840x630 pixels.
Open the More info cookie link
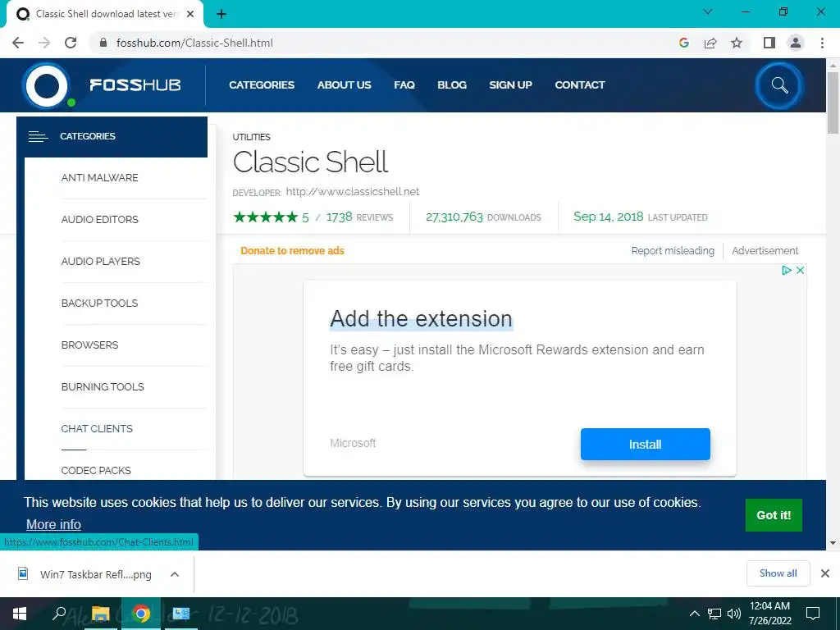tap(53, 524)
